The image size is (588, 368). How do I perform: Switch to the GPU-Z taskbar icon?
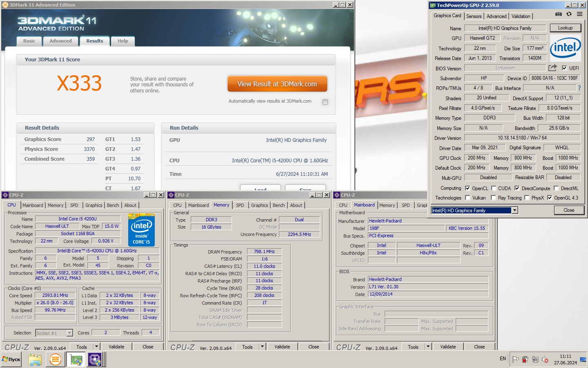(76, 359)
